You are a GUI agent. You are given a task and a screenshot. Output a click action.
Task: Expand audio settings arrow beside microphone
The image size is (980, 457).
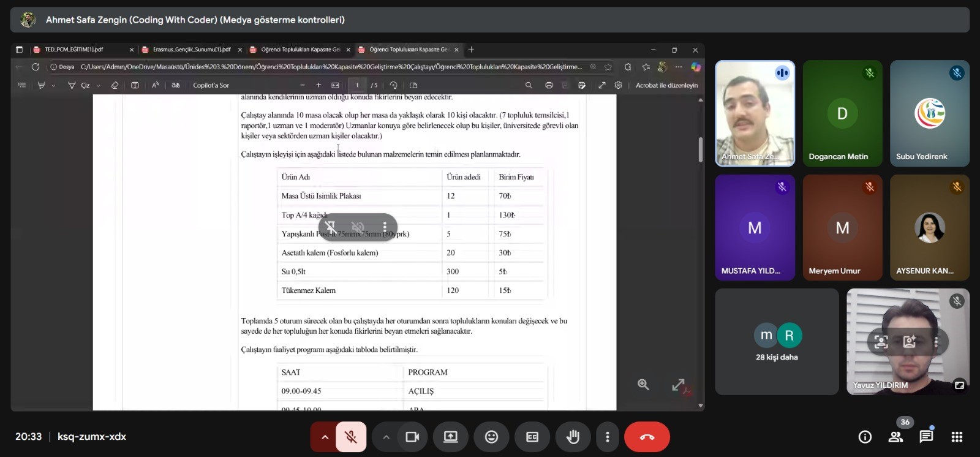click(325, 437)
